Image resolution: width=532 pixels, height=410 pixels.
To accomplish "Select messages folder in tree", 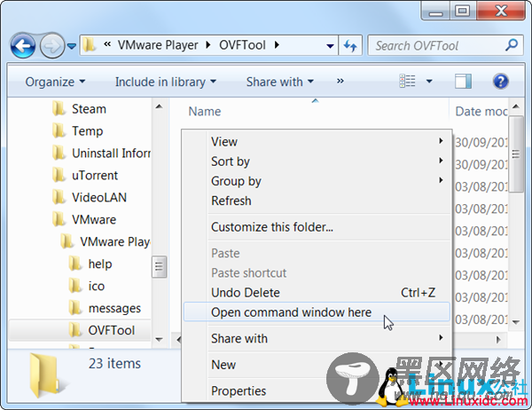I will tap(114, 308).
